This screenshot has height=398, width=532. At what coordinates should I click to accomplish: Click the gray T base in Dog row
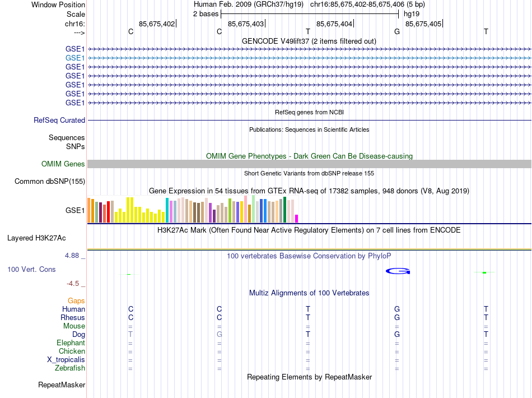click(x=130, y=335)
